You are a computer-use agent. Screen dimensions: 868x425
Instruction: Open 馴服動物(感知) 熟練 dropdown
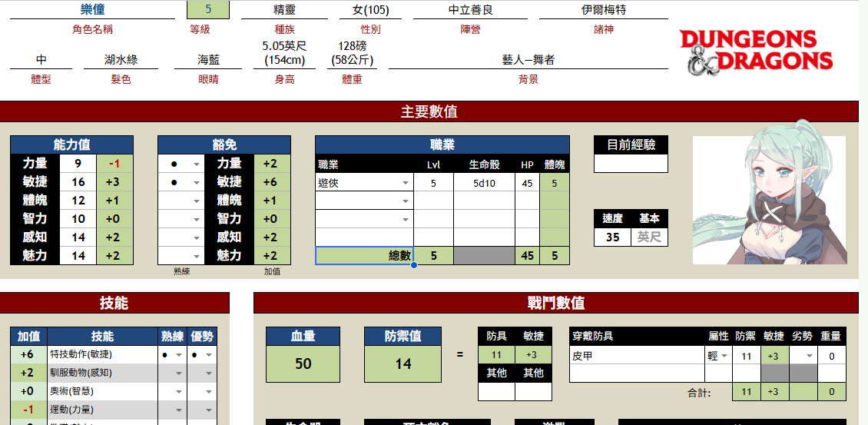tap(178, 374)
